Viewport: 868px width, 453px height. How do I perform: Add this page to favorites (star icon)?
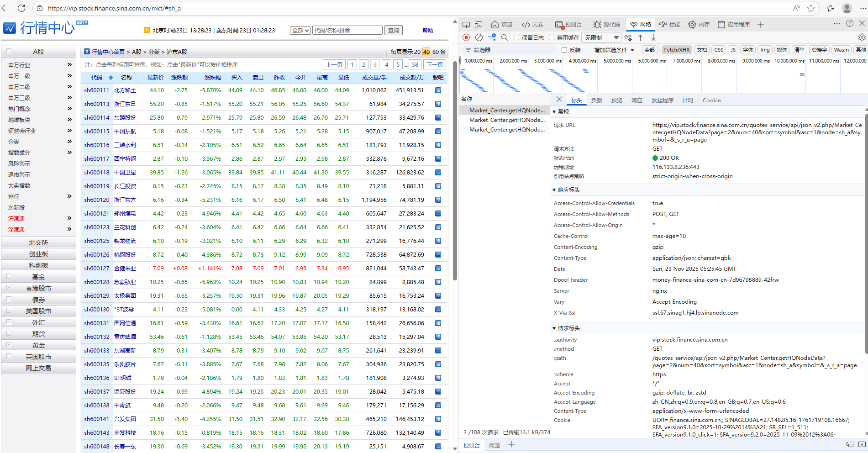pyautogui.click(x=811, y=8)
